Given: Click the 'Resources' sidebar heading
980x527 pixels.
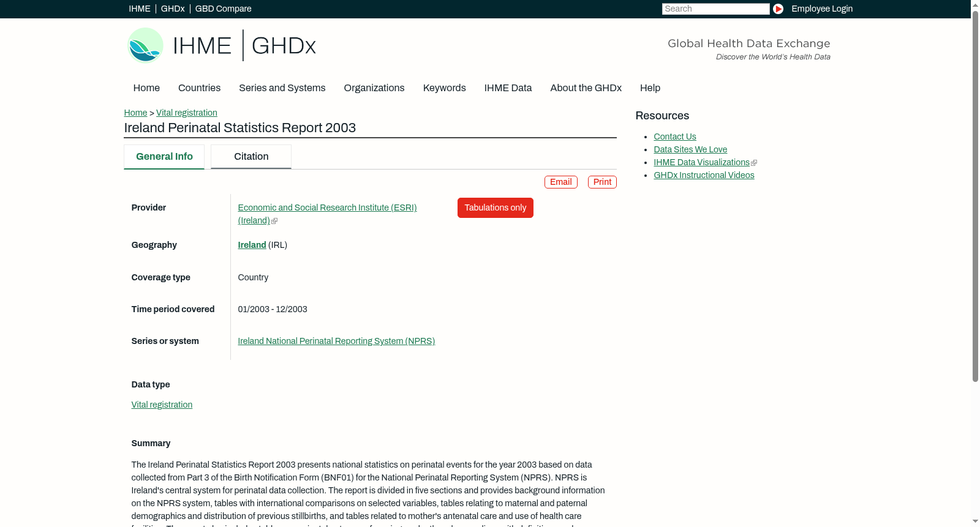Looking at the screenshot, I should click(662, 116).
